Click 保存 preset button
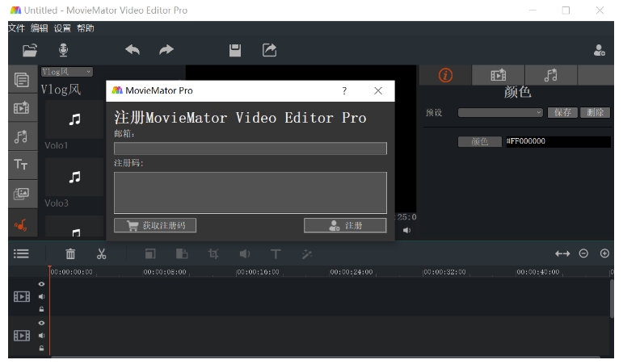Image resolution: width=623 pixels, height=364 pixels. pyautogui.click(x=562, y=113)
